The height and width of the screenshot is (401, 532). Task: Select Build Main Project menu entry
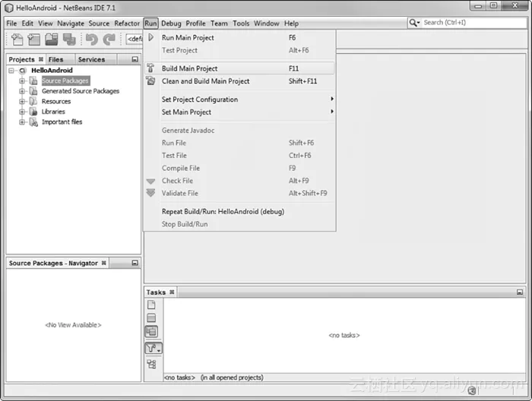(189, 68)
